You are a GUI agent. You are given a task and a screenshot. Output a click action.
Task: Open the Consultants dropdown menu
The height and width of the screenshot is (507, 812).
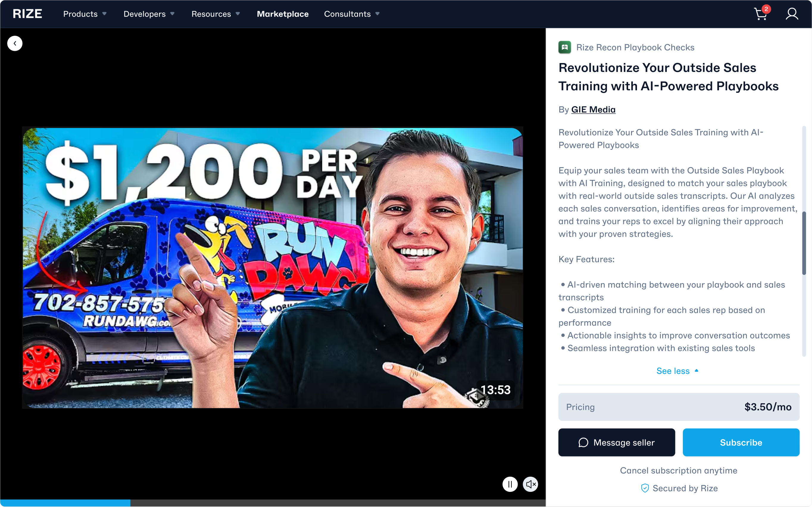[352, 14]
